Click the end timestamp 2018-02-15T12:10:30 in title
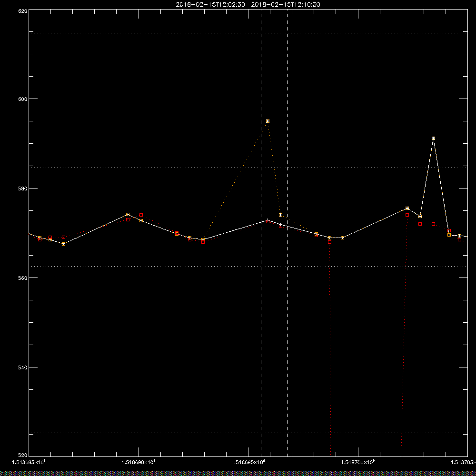The height and width of the screenshot is (476, 476). coord(285,5)
